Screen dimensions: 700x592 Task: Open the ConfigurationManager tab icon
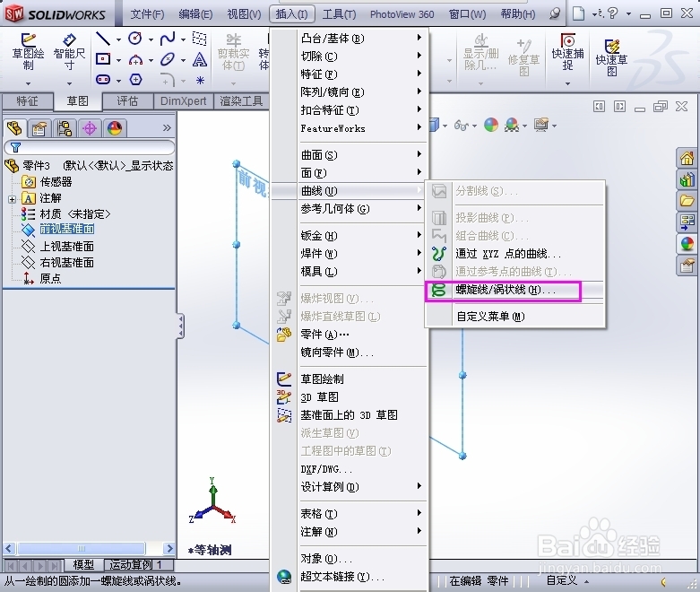[65, 128]
